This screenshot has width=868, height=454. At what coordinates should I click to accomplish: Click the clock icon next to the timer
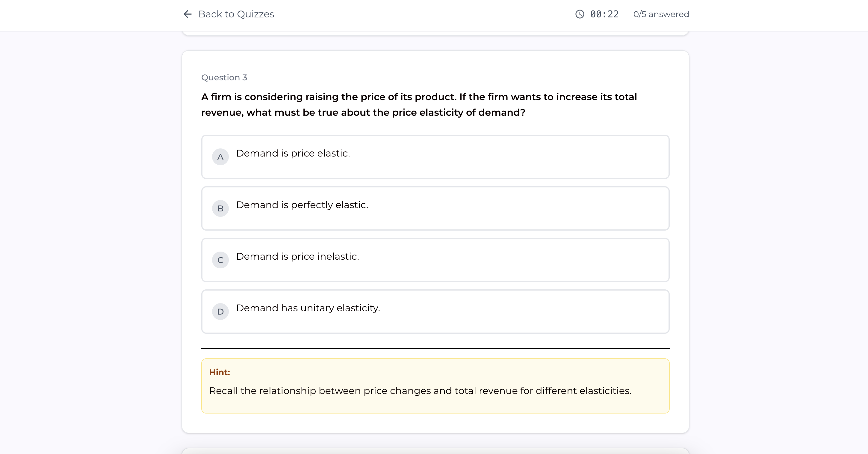579,14
